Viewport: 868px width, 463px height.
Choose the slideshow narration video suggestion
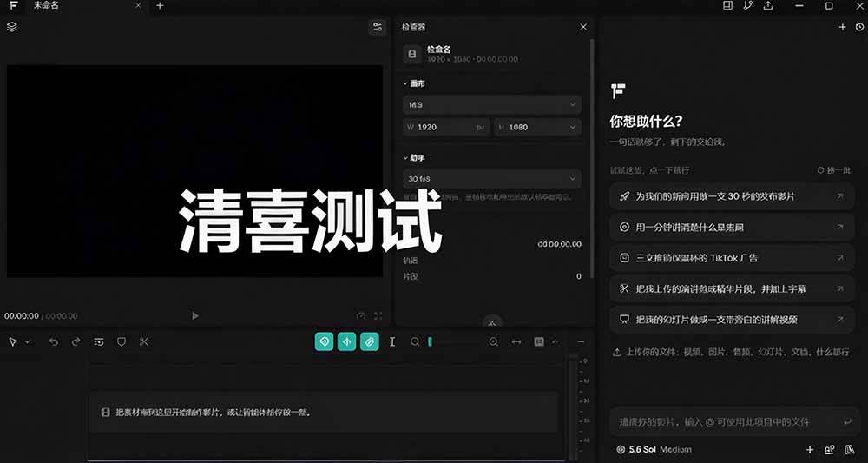tap(732, 319)
